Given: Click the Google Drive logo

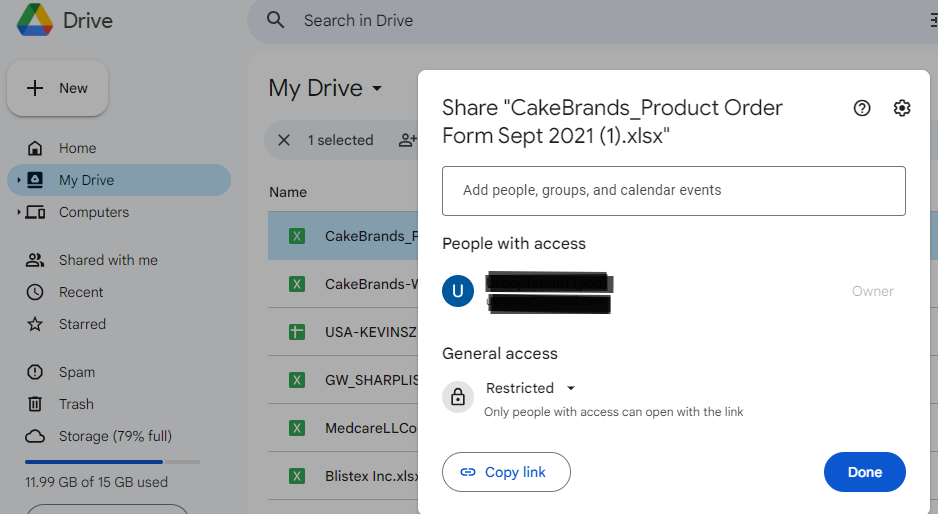Looking at the screenshot, I should (35, 20).
